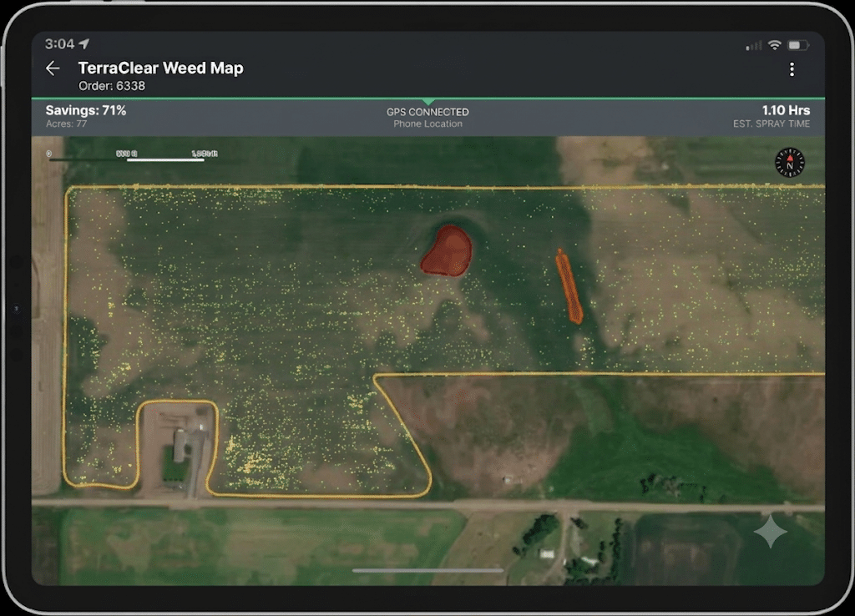Tap the Savings: 71% readout

[x=86, y=110]
